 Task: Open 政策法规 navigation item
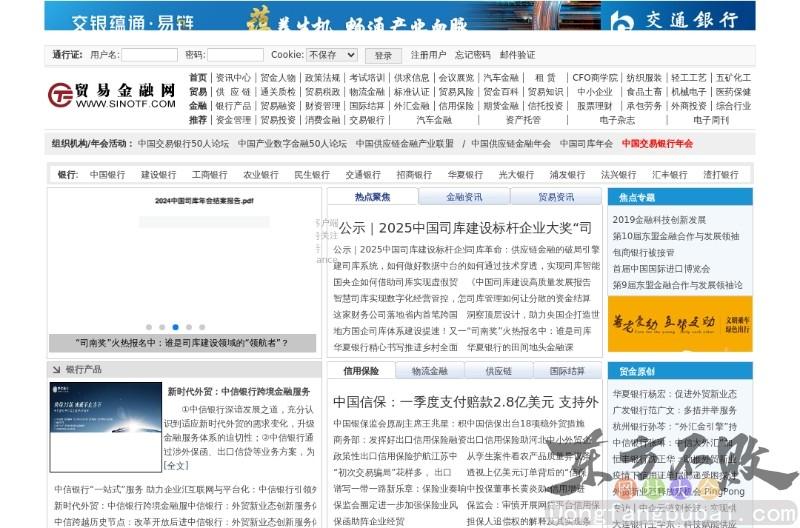click(322, 78)
